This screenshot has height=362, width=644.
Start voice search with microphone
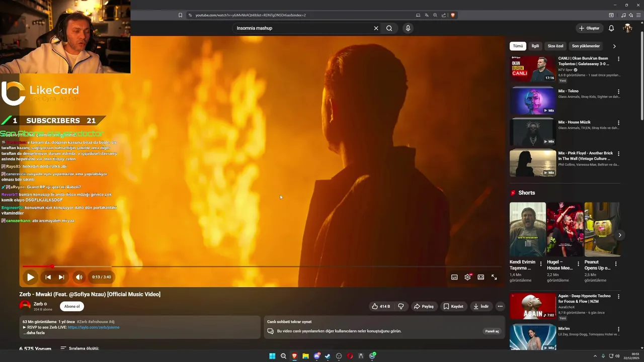click(x=408, y=28)
